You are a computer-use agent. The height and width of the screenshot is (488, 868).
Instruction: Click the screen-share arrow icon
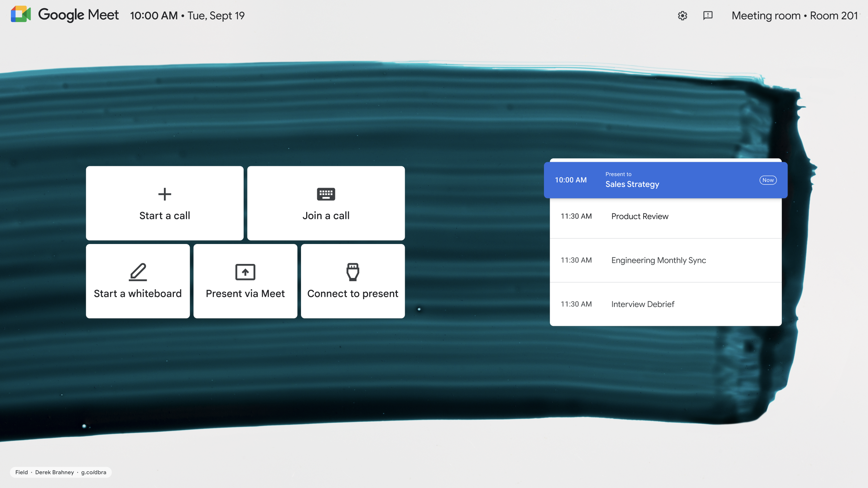click(x=245, y=272)
